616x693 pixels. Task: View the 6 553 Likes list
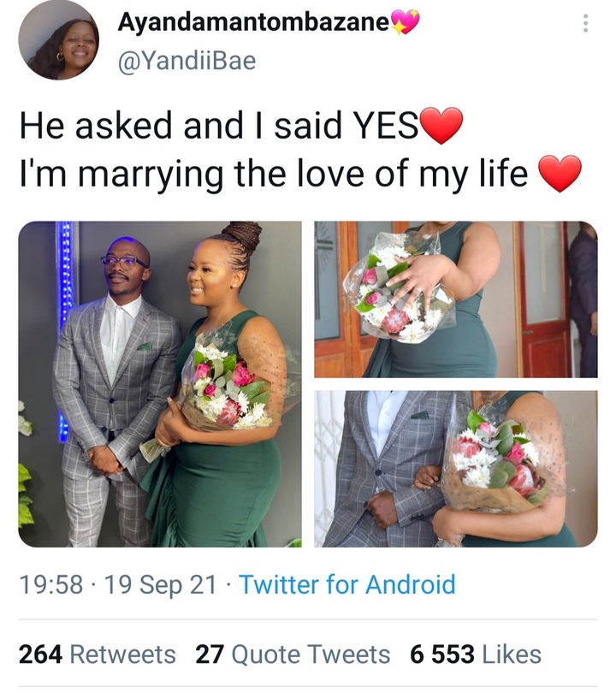(x=476, y=654)
